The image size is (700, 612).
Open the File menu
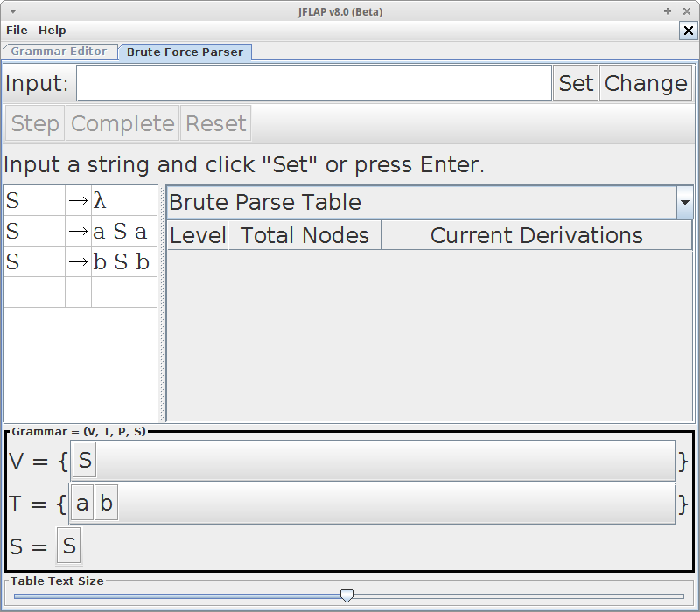pyautogui.click(x=17, y=31)
